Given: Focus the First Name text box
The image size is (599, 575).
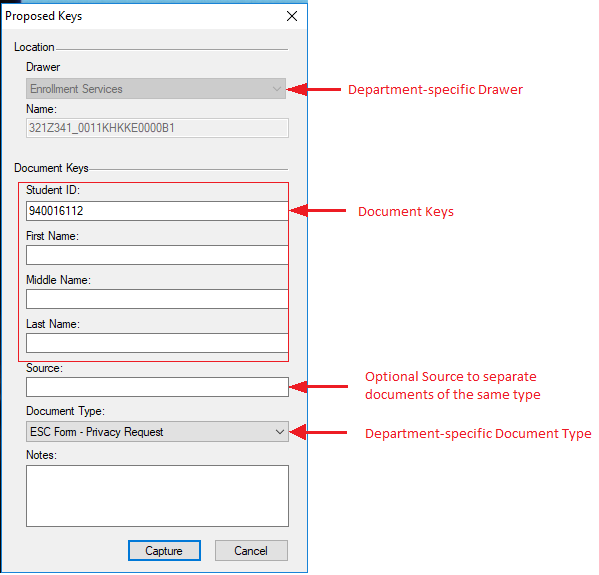Looking at the screenshot, I should click(x=157, y=255).
